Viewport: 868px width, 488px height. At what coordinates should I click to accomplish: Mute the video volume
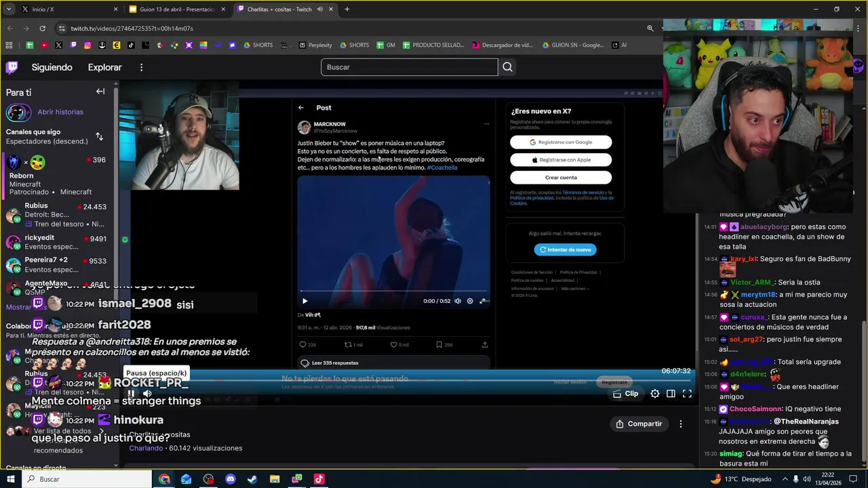(x=147, y=393)
